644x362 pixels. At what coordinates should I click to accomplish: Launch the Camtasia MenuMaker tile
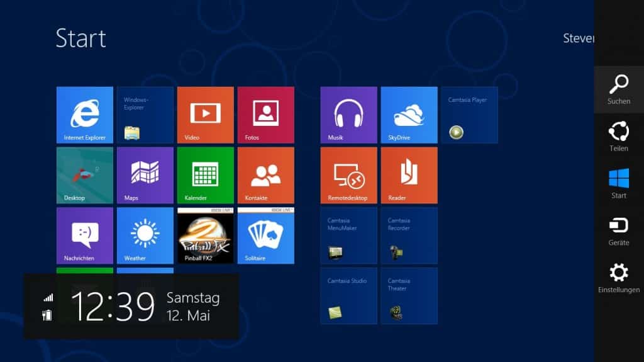pyautogui.click(x=348, y=235)
